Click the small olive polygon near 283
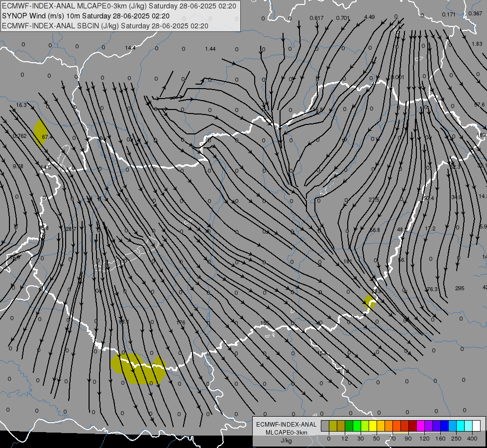This screenshot has width=487, height=448. coord(370,303)
